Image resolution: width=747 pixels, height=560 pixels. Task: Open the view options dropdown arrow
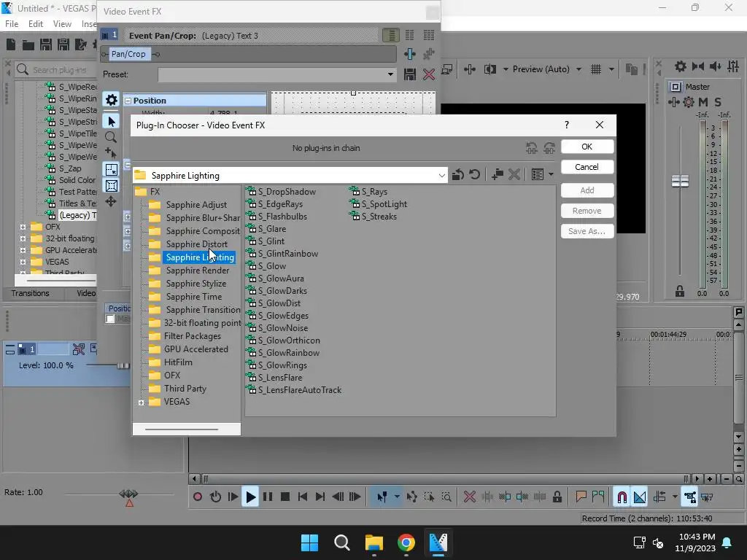click(551, 175)
